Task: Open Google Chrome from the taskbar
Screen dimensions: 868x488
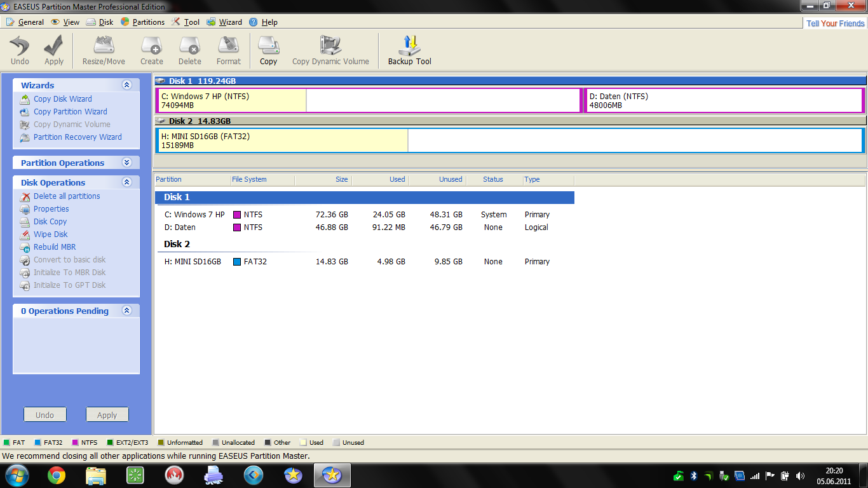Action: tap(57, 475)
